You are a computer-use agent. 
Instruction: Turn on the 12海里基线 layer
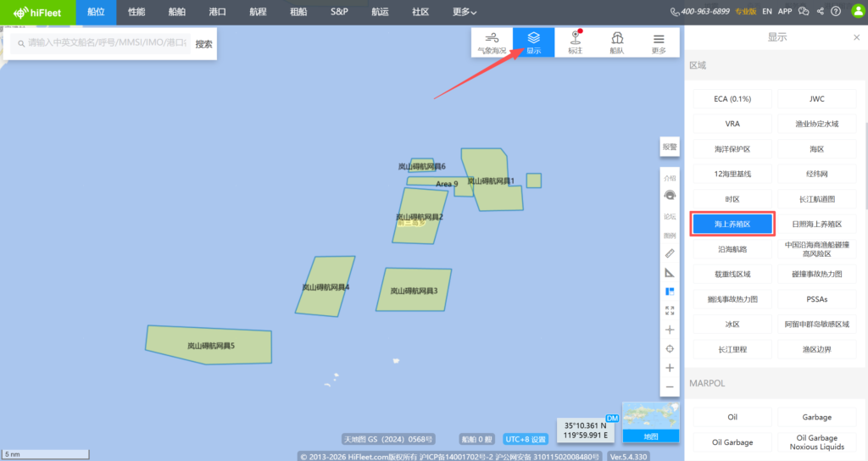click(x=732, y=174)
